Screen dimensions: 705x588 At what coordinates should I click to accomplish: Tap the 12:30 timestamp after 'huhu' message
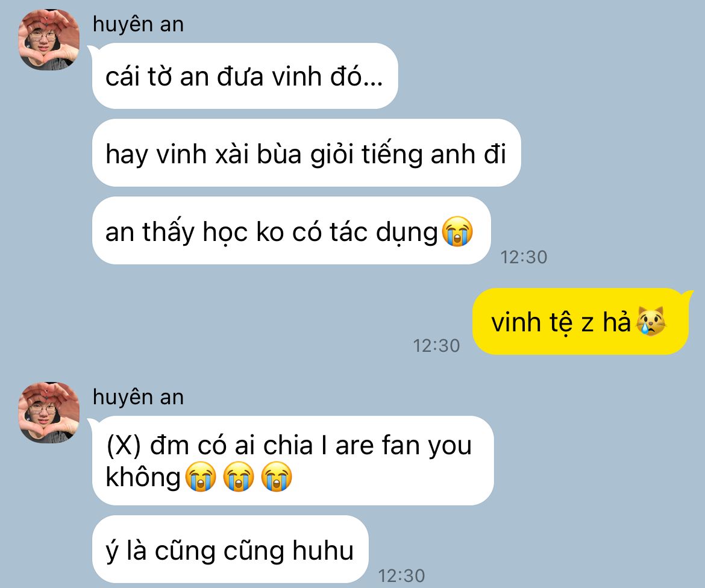(x=401, y=576)
